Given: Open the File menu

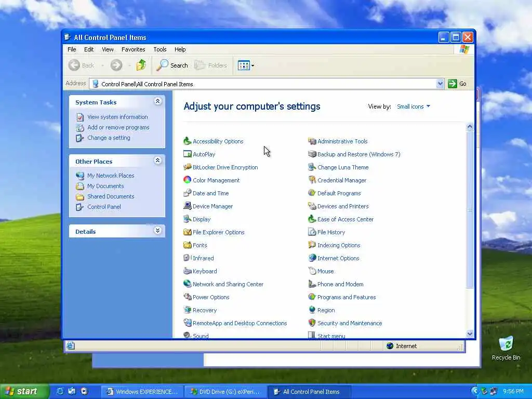Looking at the screenshot, I should click(x=72, y=49).
